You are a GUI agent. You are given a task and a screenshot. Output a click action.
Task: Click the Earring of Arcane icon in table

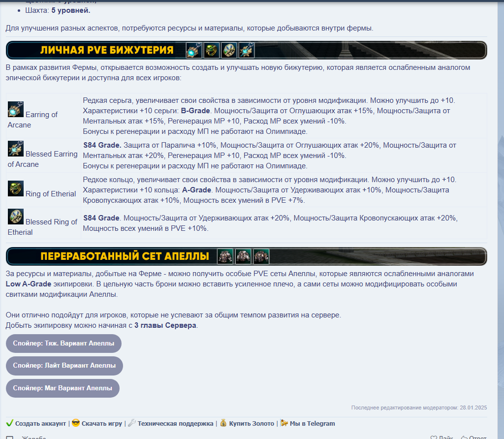16,109
